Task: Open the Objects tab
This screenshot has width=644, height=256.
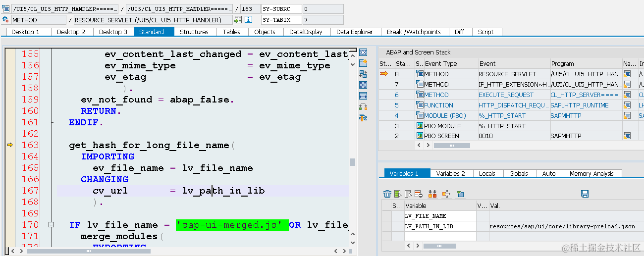Action: [x=265, y=32]
